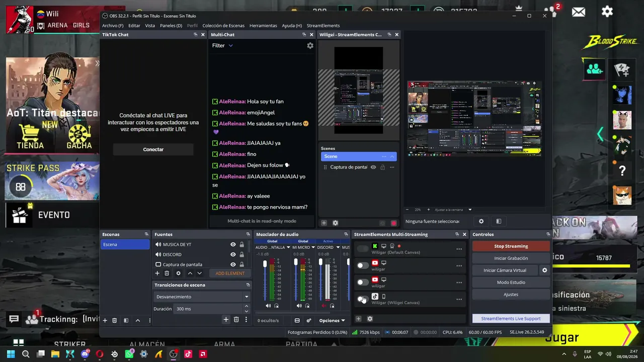644x362 pixels.
Task: Open virtual camera settings gear
Action: click(x=544, y=270)
